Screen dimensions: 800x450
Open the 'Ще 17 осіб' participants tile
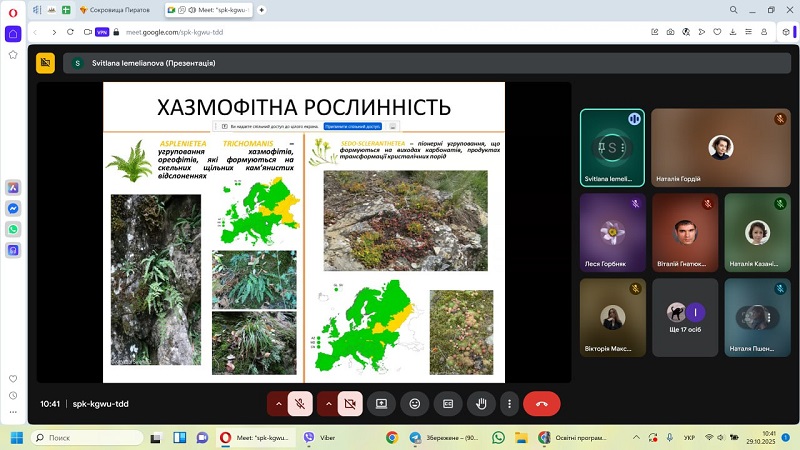[x=684, y=317]
